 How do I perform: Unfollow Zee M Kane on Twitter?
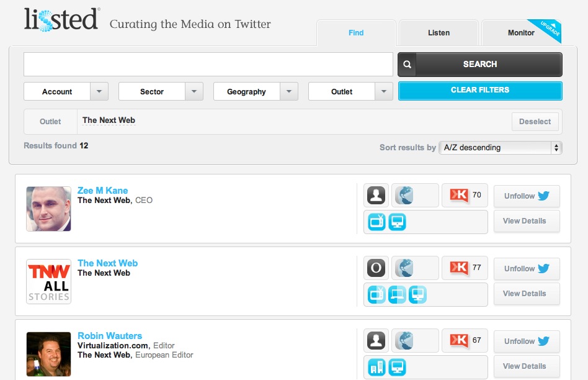coord(527,196)
